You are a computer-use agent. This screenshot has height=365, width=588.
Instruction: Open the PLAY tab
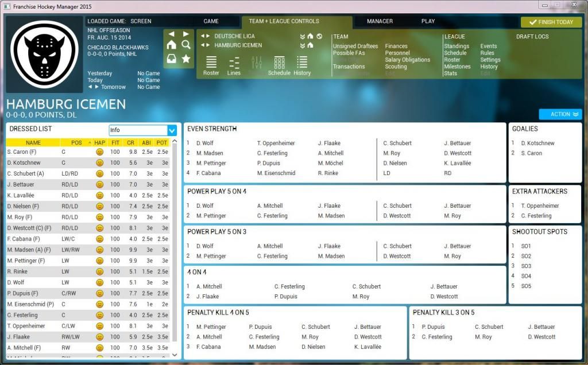tap(428, 21)
